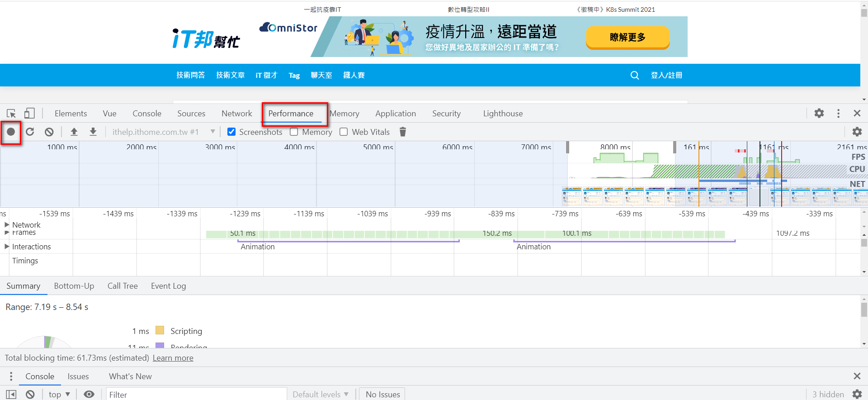Click the Scripting yellow color swatch
This screenshot has width=868, height=400.
(x=160, y=330)
